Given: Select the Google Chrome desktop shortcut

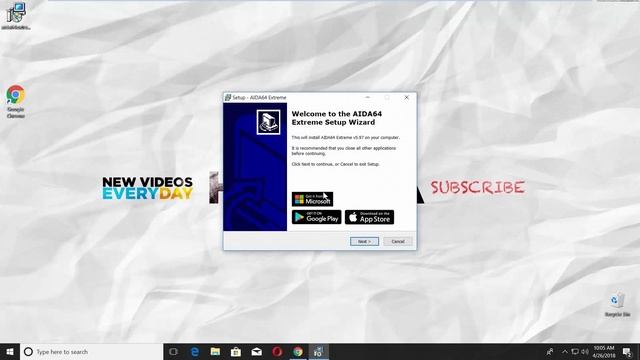Looking at the screenshot, I should (x=16, y=102).
